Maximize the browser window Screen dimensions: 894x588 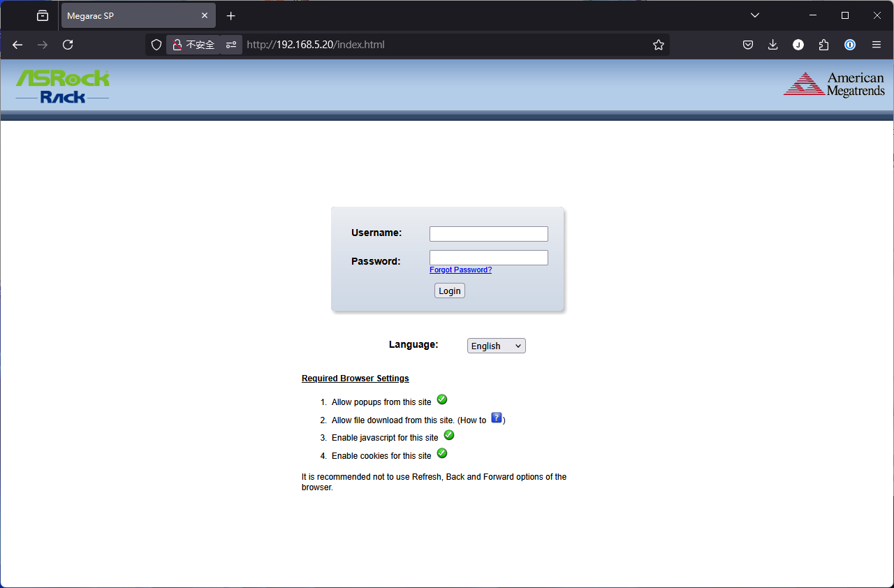coord(845,15)
